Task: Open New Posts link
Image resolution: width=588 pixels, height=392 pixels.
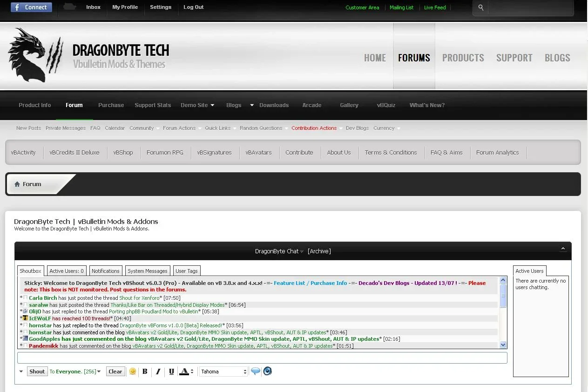Action: point(28,128)
